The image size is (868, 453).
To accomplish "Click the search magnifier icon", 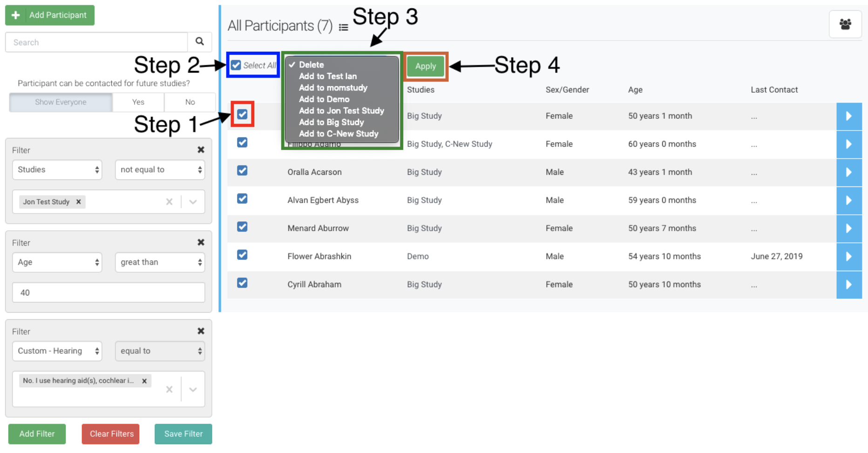I will (199, 41).
